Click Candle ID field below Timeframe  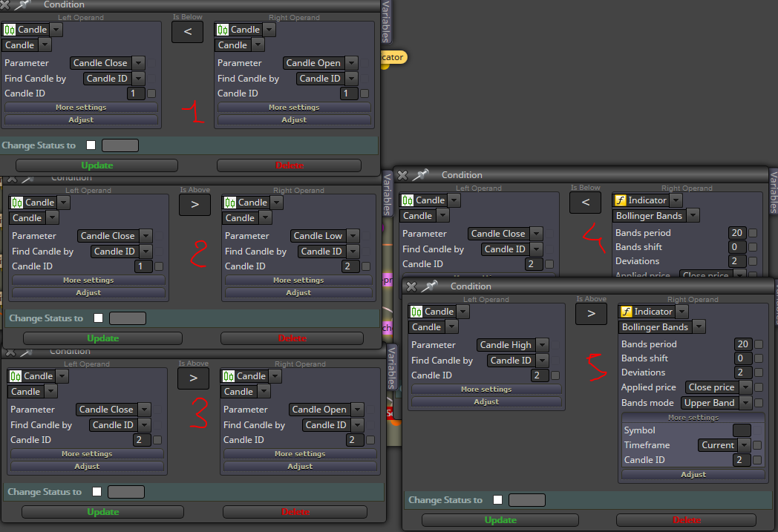click(x=742, y=459)
